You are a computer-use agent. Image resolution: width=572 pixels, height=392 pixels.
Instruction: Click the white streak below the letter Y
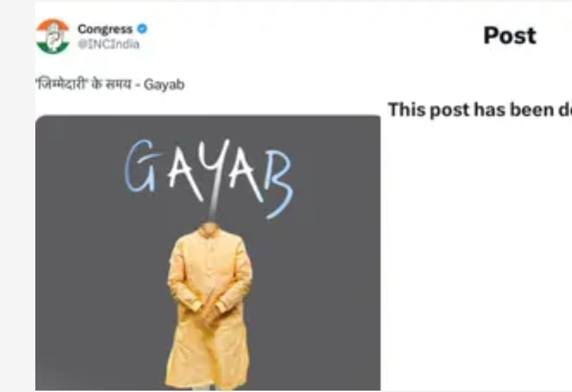pyautogui.click(x=214, y=203)
